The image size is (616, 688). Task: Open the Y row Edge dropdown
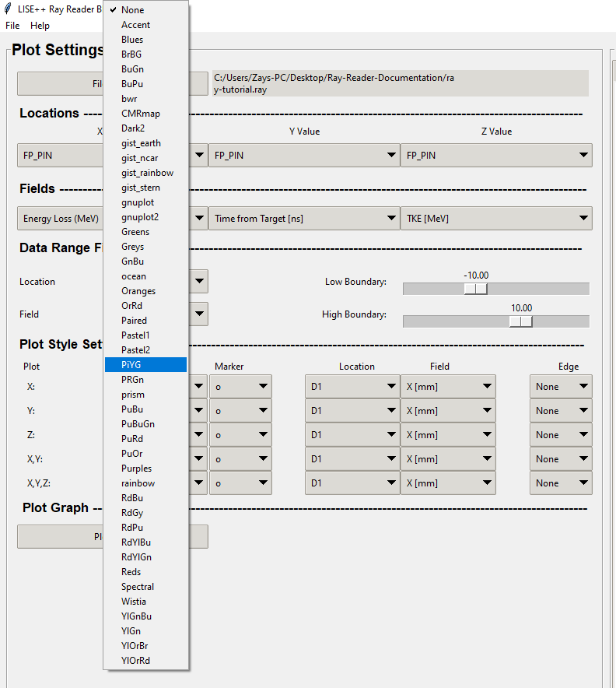tap(561, 411)
